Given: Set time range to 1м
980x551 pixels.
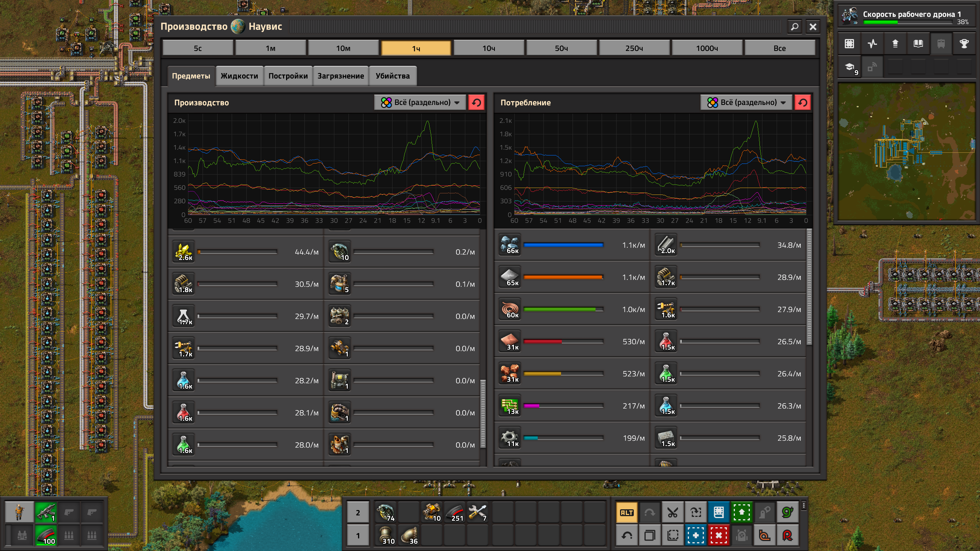Looking at the screenshot, I should tap(270, 48).
